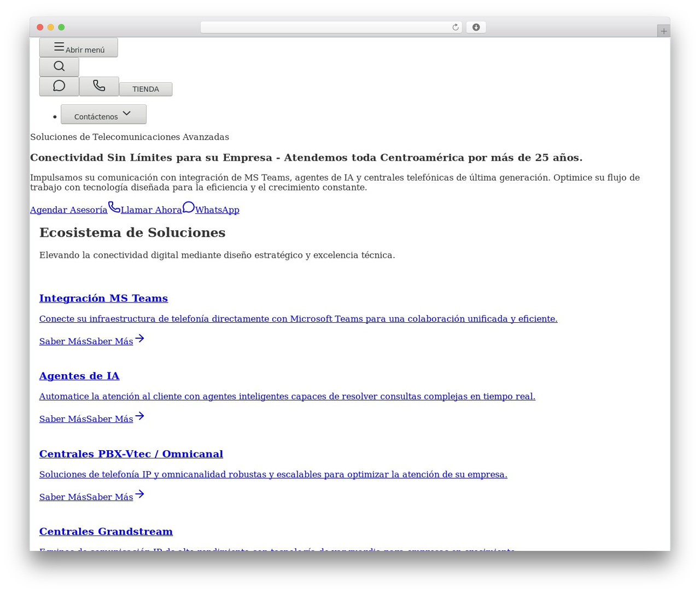Viewport: 700px width, 593px height.
Task: Open Centrales PBX-Vtec / Omnicanal heading link
Action: (x=131, y=454)
